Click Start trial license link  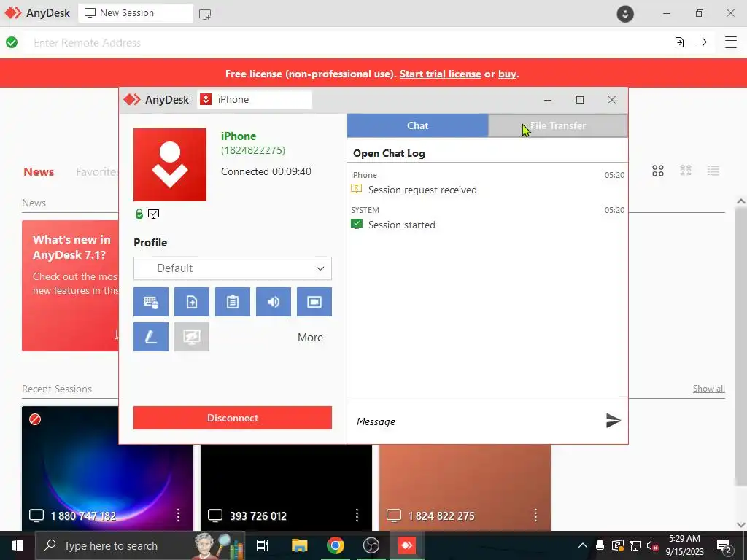pos(440,74)
